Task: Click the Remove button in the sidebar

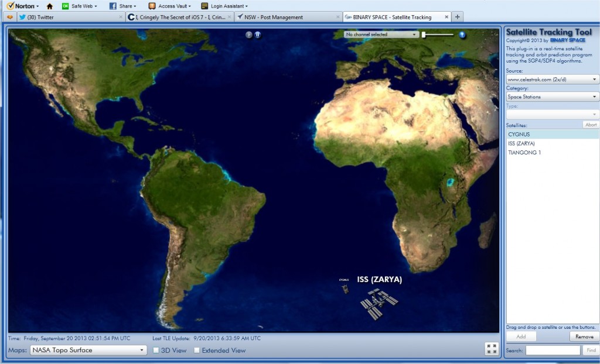Action: 583,336
